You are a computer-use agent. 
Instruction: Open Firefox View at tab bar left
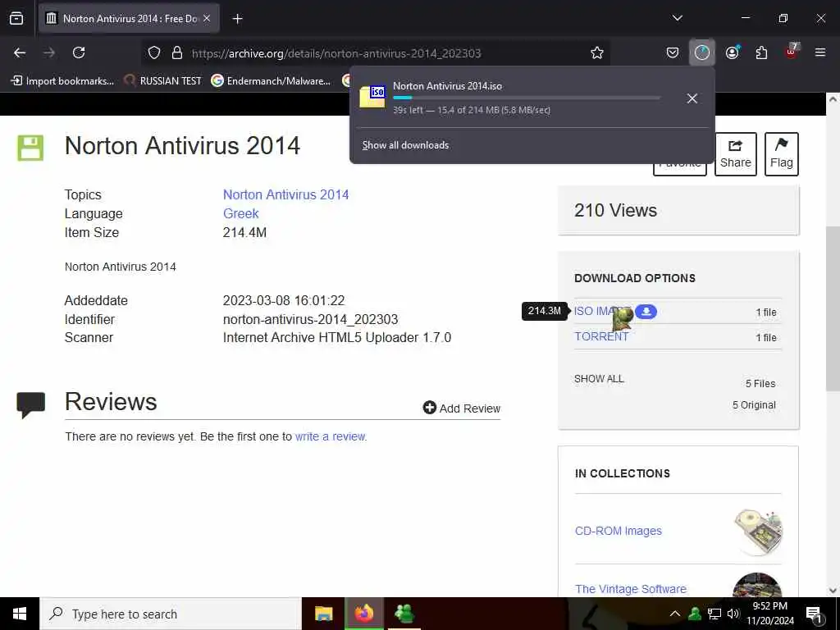16,19
